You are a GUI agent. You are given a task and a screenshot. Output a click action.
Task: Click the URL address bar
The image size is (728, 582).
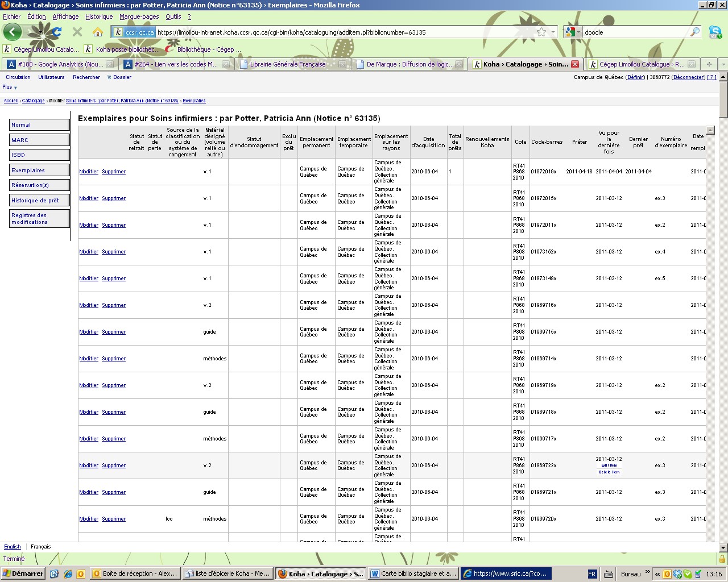[341, 32]
